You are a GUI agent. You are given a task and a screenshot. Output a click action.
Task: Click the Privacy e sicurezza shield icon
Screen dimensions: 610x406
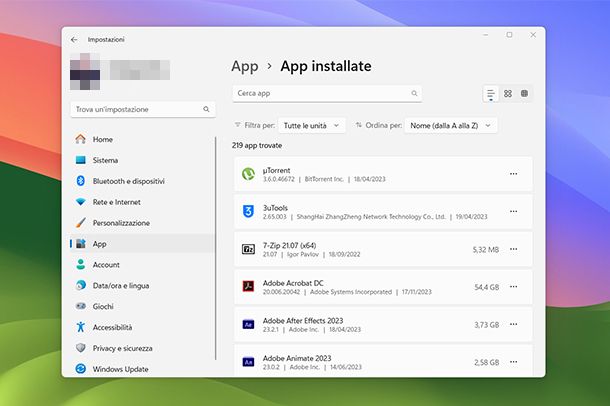(81, 348)
